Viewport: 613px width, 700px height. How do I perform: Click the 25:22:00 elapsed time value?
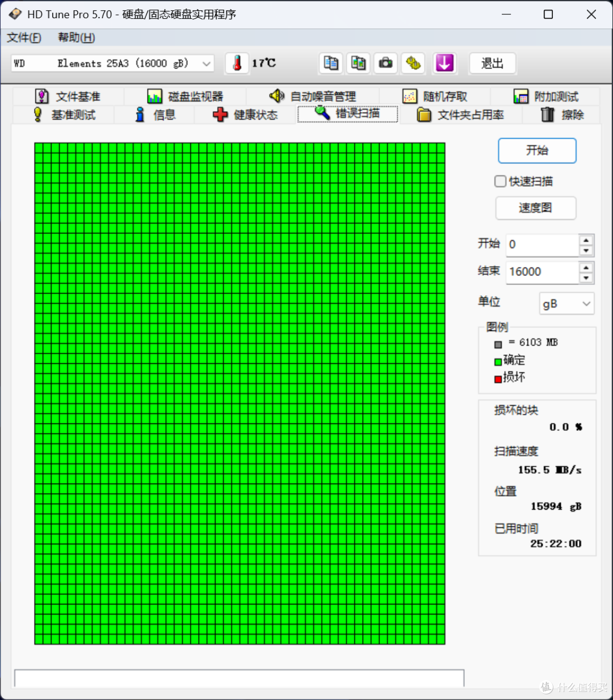point(556,544)
